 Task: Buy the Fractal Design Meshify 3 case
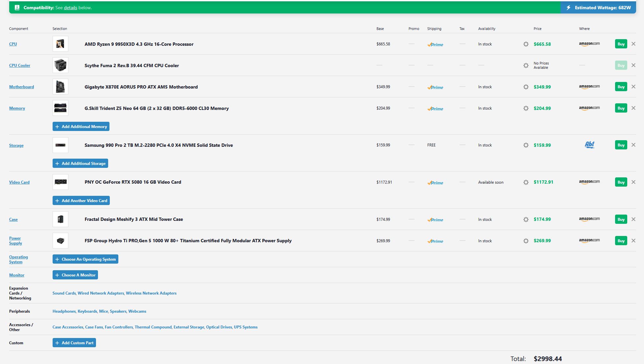click(621, 219)
